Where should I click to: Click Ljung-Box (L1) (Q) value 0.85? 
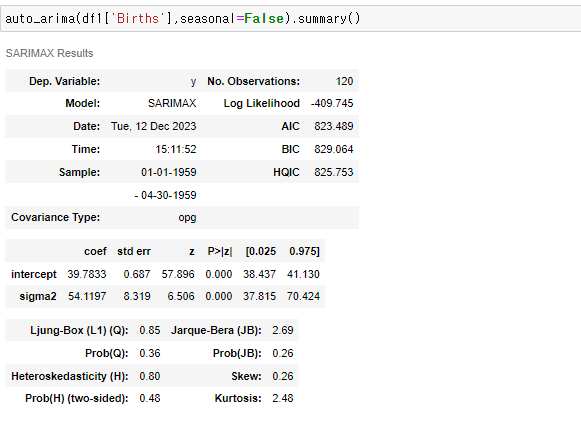coord(150,330)
